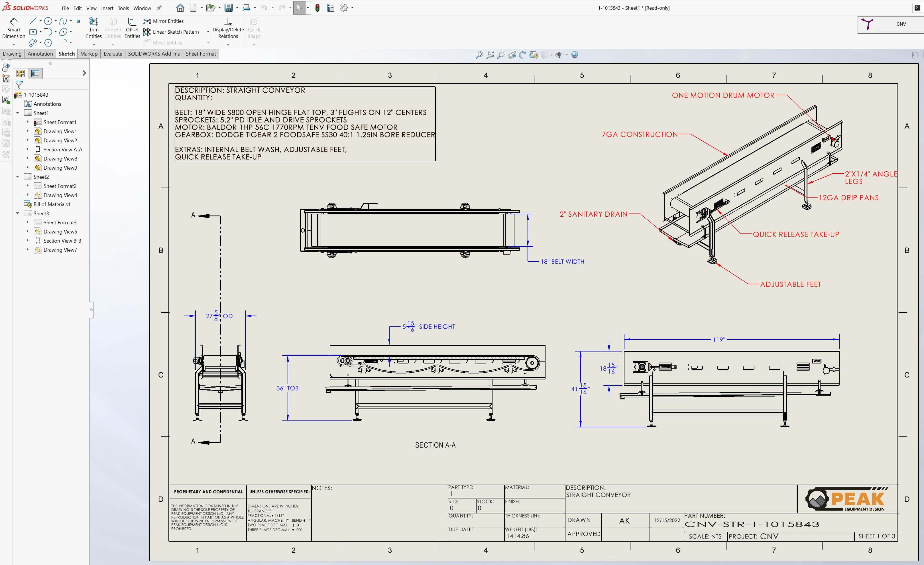924x565 pixels.
Task: Click the Rebuild traffic light icon
Action: click(x=317, y=8)
